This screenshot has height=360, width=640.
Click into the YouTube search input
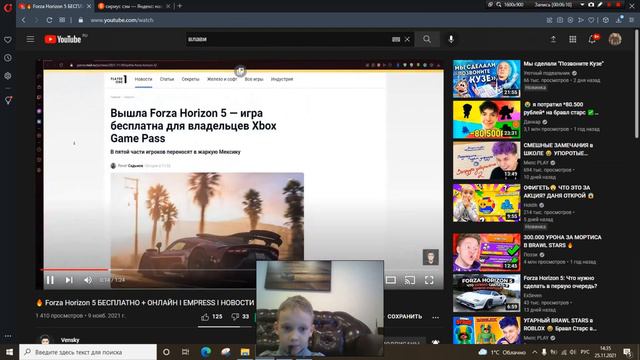pos(288,39)
